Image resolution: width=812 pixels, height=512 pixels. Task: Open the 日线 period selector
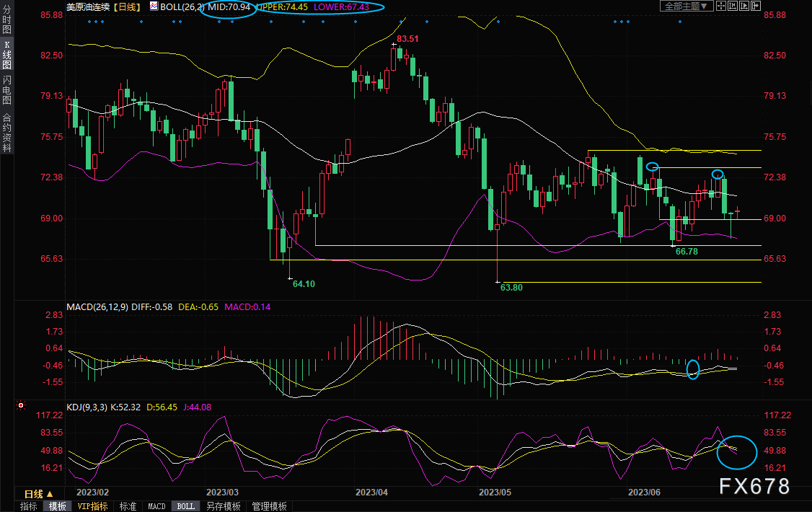pos(39,494)
